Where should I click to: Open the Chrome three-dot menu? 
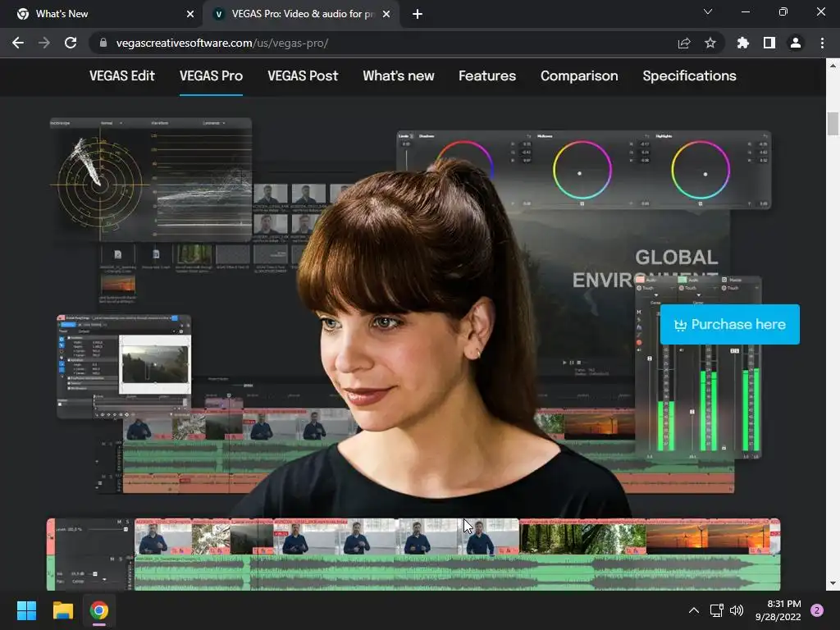coord(822,43)
